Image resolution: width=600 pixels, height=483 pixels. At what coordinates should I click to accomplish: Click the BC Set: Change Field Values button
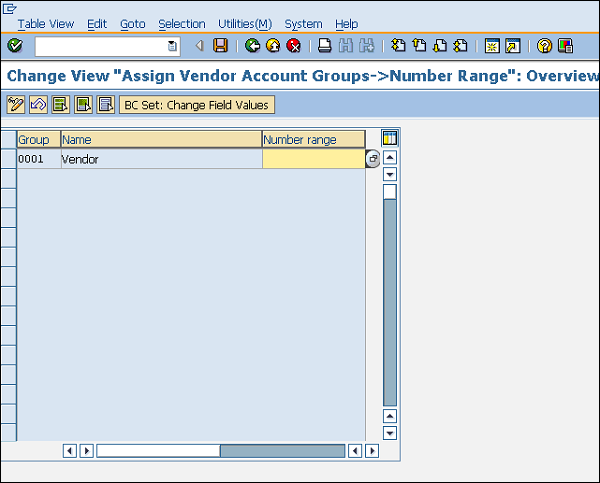(197, 105)
